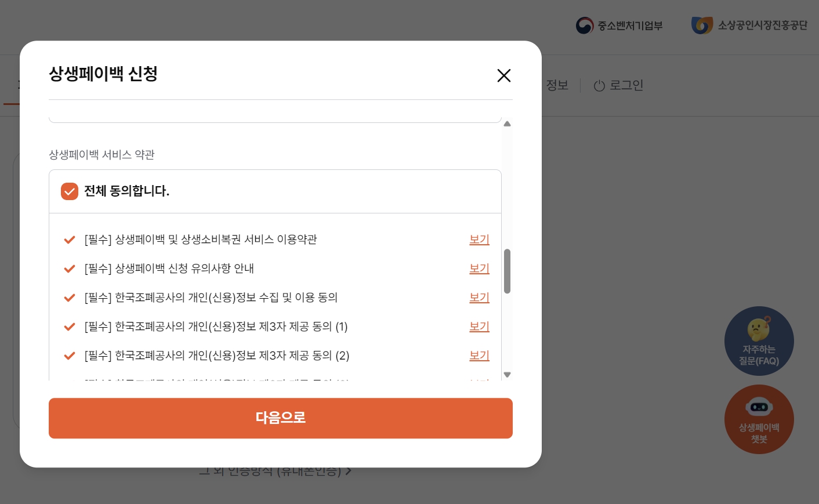Viewport: 819px width, 504px height.
Task: Click the 전체 동의합니다. label text
Action: coord(126,191)
